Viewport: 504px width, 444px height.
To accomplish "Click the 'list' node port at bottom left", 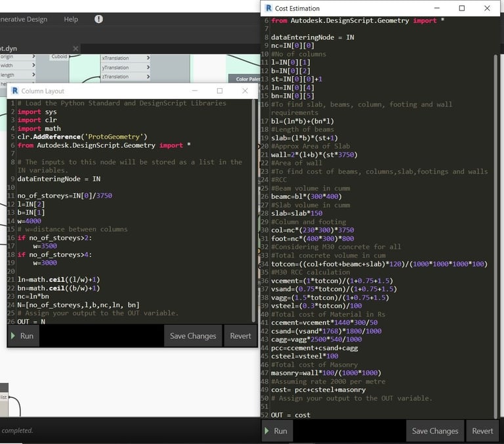I will pyautogui.click(x=4, y=397).
